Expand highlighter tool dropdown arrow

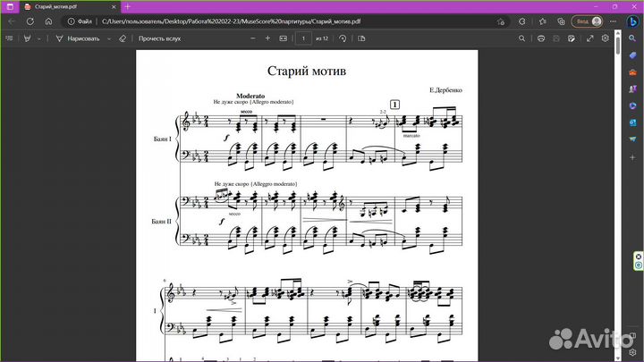point(38,38)
